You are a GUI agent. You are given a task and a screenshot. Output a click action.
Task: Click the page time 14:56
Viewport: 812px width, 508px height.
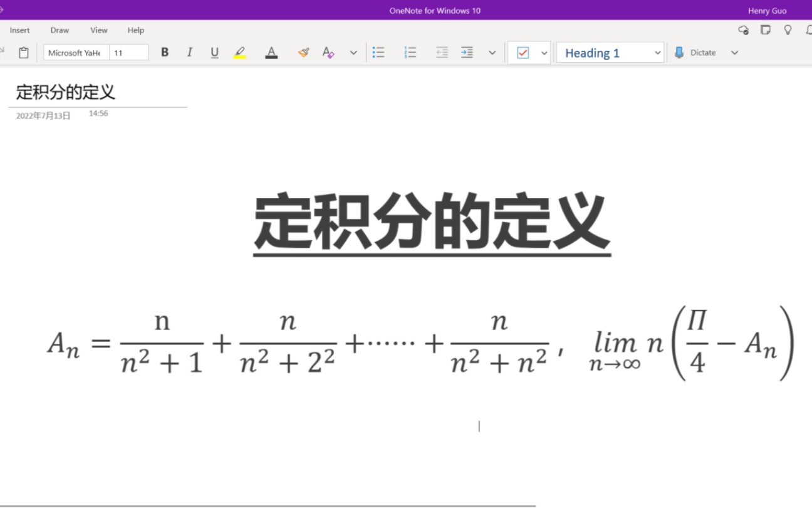[x=98, y=114]
